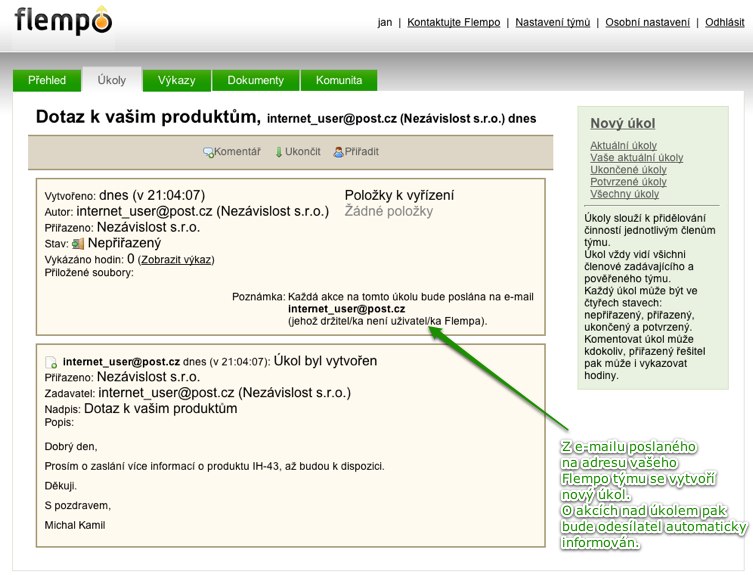The width and height of the screenshot is (753, 575).
Task: Click the document icon beside Úkol byl vytvořen
Action: (51, 362)
